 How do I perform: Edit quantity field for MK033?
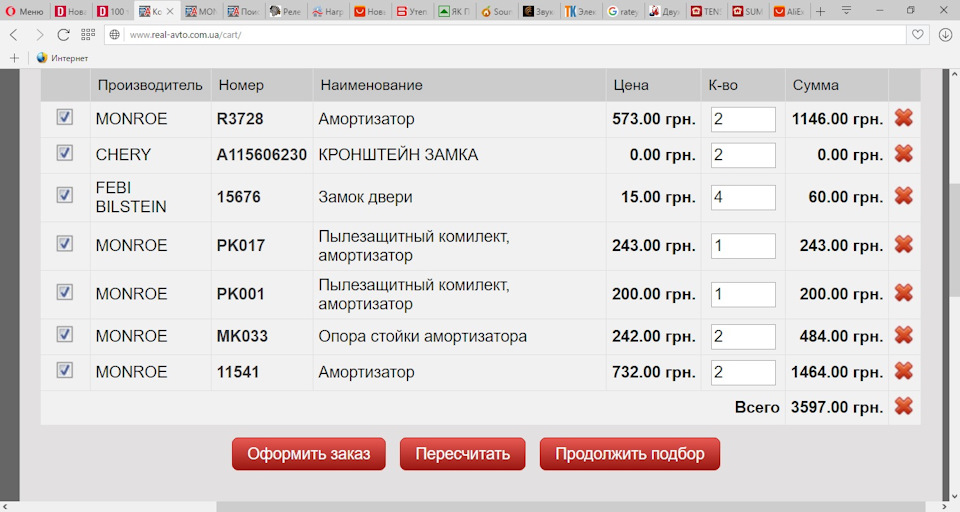point(743,336)
